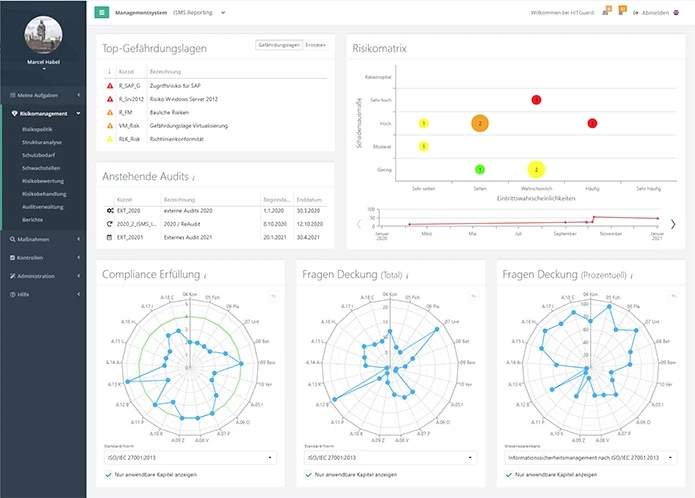Click the orange risk bubble in Risikomatrix

coord(480,123)
